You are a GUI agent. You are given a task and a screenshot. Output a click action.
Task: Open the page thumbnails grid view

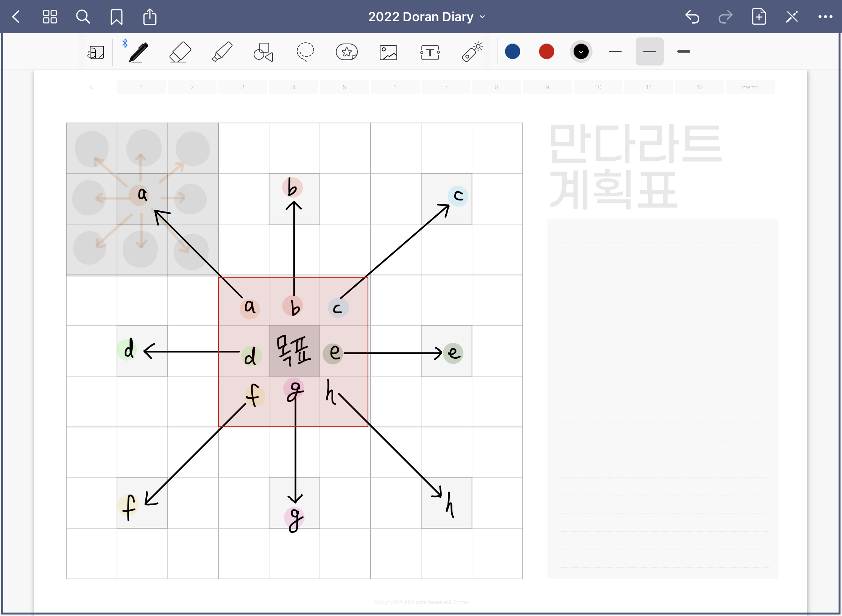(50, 17)
